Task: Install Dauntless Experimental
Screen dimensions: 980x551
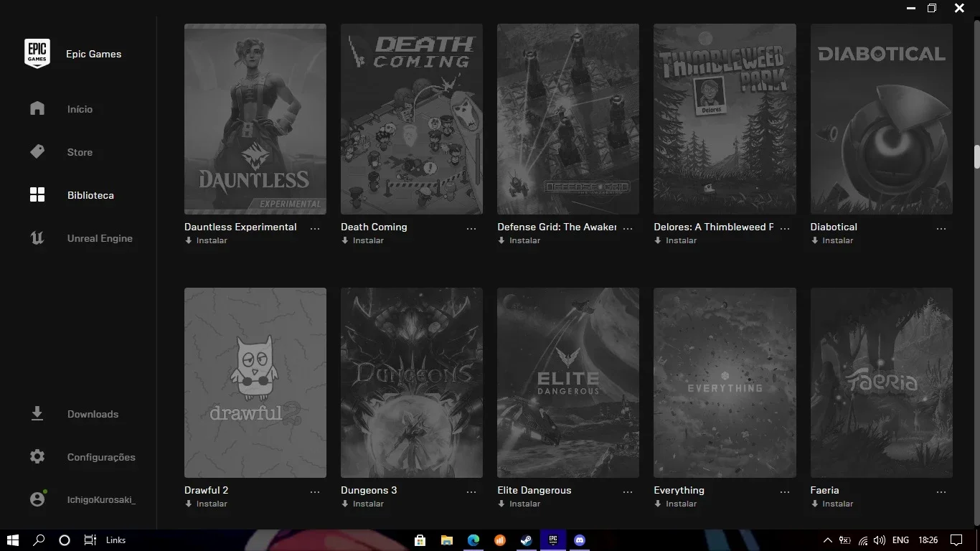Action: (x=206, y=240)
